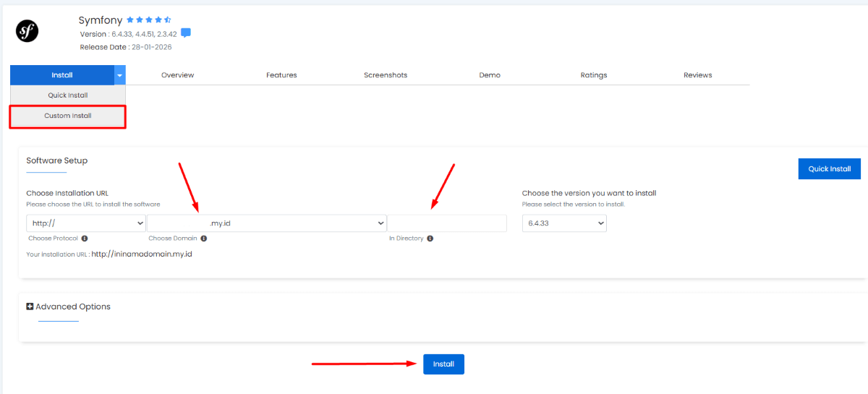Click Quick Install button in Software Setup
The height and width of the screenshot is (394, 868).
pos(829,169)
